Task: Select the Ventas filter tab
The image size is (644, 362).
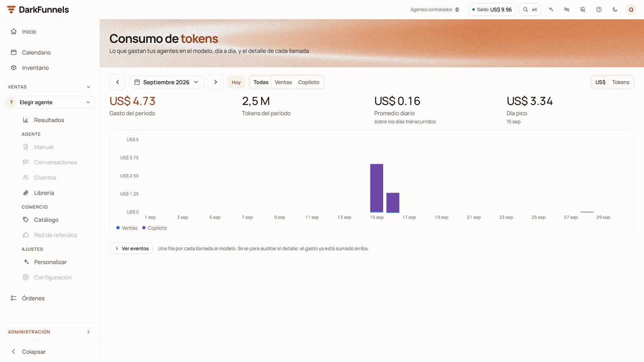Action: click(x=283, y=82)
